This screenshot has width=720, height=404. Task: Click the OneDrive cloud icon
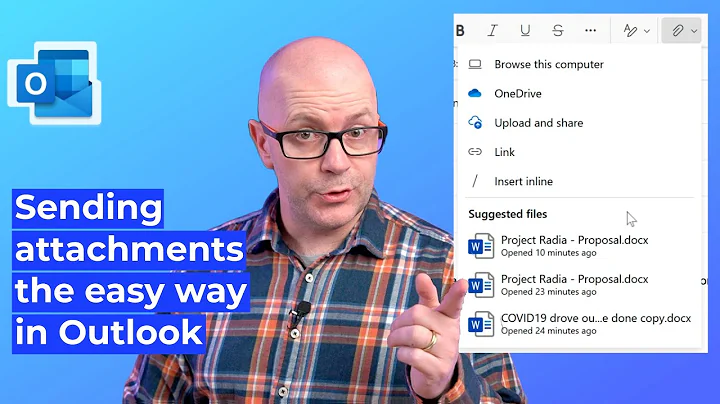pos(475,94)
